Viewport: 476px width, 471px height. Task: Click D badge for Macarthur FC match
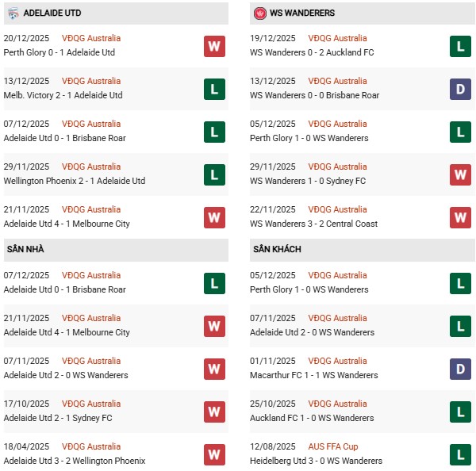pos(460,369)
